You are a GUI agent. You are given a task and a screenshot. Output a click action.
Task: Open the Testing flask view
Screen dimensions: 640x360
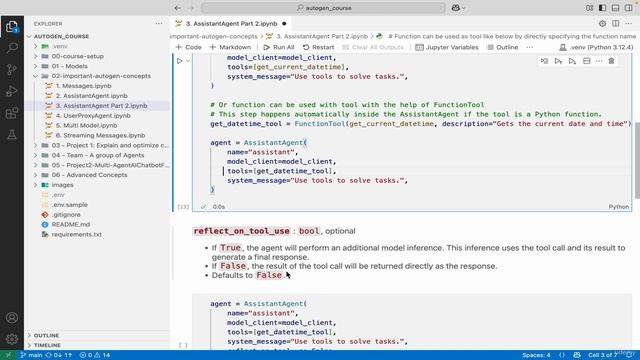pyautogui.click(x=12, y=134)
